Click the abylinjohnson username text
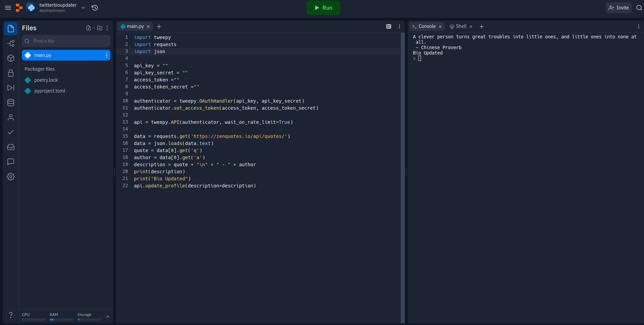The width and height of the screenshot is (644, 325). click(x=52, y=11)
